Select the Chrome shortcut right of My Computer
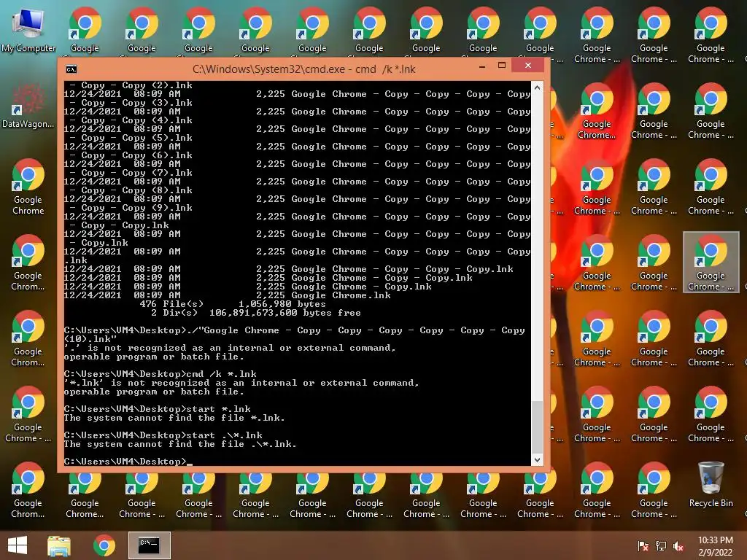Image resolution: width=747 pixels, height=560 pixels. point(85,31)
